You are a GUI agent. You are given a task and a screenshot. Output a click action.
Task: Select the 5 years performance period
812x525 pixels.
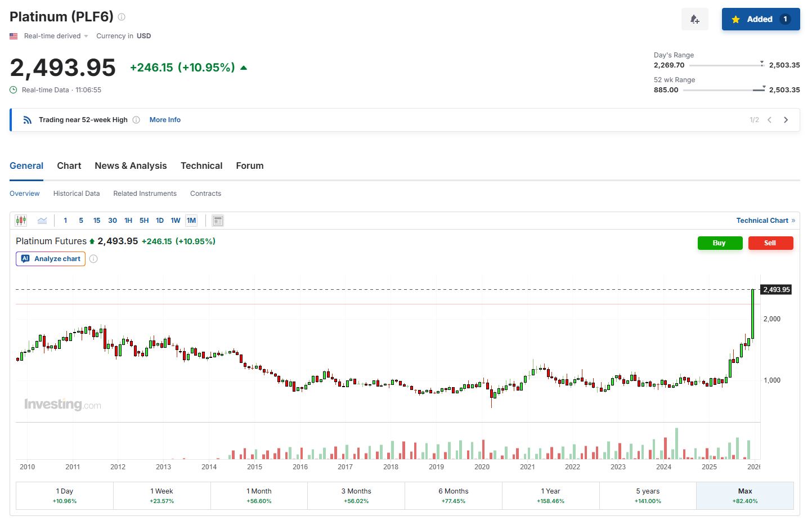pos(648,496)
